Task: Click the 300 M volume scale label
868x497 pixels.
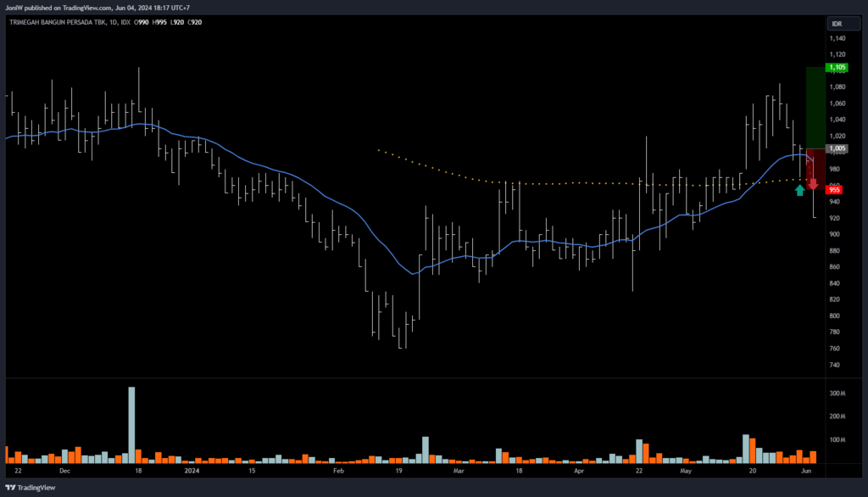Action: pyautogui.click(x=837, y=394)
